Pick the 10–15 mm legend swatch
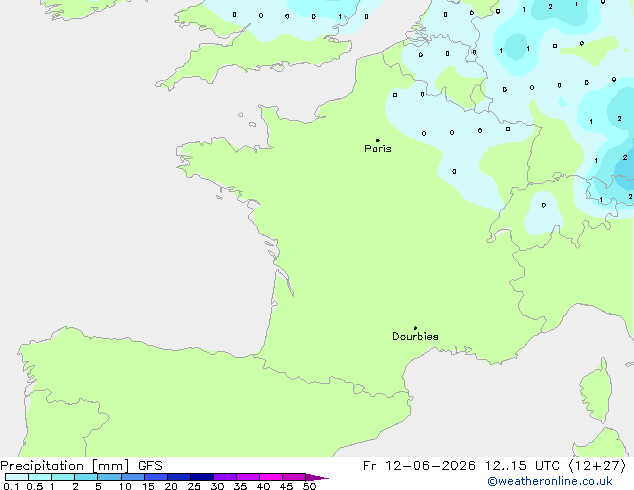 [133, 477]
